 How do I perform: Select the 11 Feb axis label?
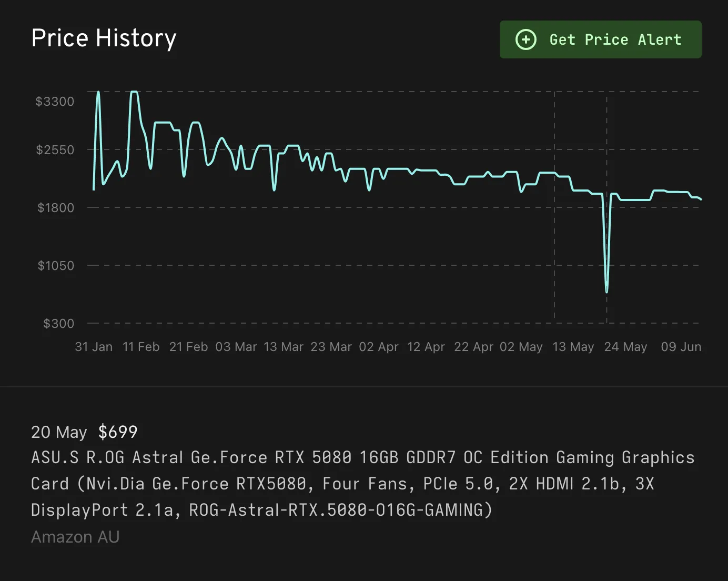coord(141,347)
